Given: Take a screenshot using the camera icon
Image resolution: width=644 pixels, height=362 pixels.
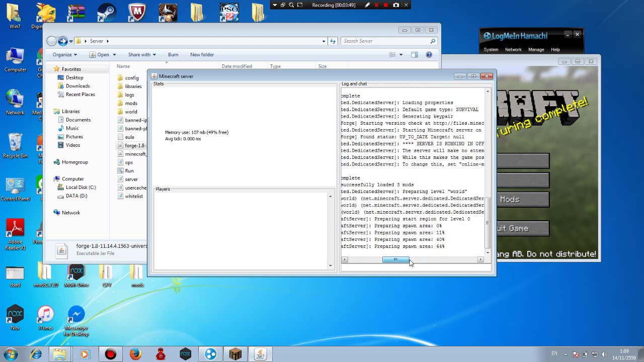Looking at the screenshot, I should click(x=396, y=5).
